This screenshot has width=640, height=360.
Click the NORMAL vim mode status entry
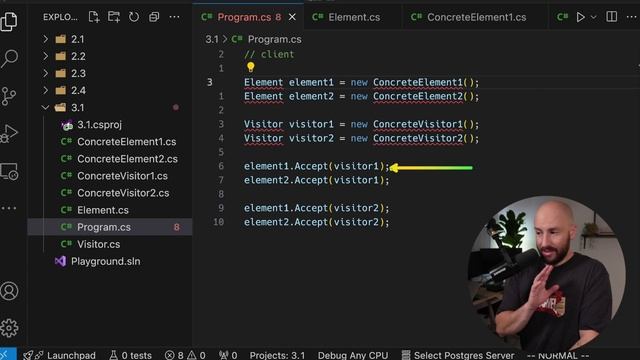(x=558, y=356)
